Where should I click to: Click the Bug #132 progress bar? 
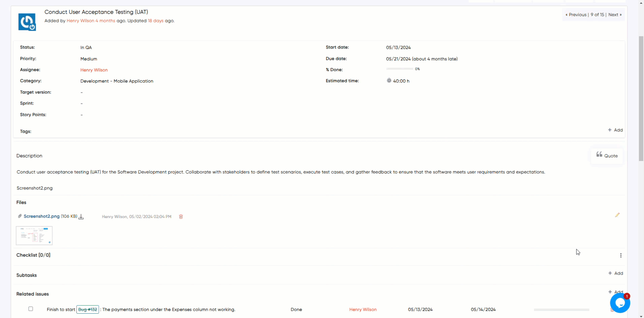click(561, 310)
